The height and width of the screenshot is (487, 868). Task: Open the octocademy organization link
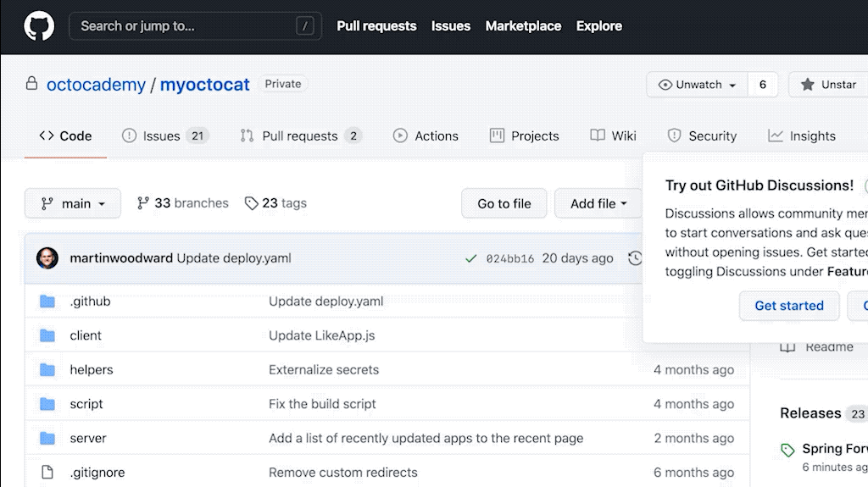coord(96,85)
